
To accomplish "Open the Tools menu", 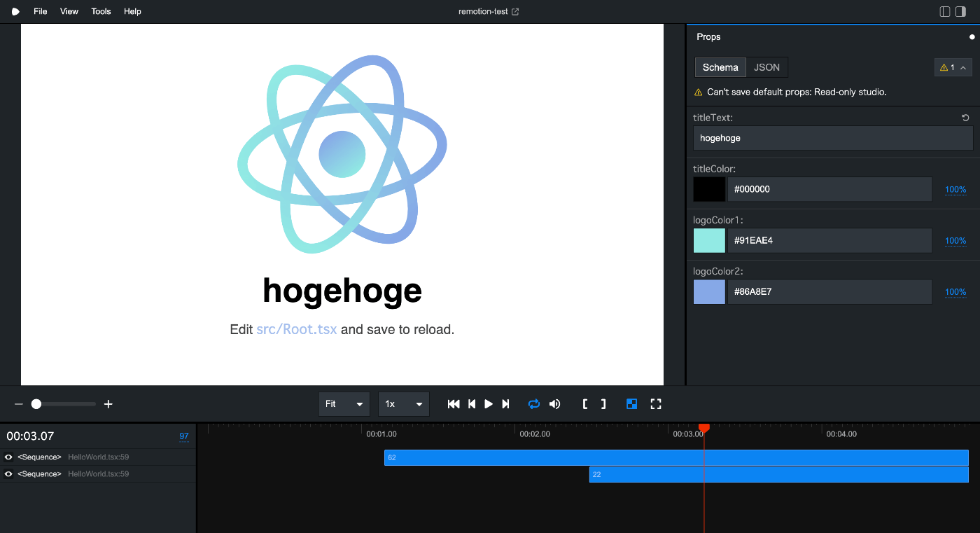I will click(x=101, y=11).
